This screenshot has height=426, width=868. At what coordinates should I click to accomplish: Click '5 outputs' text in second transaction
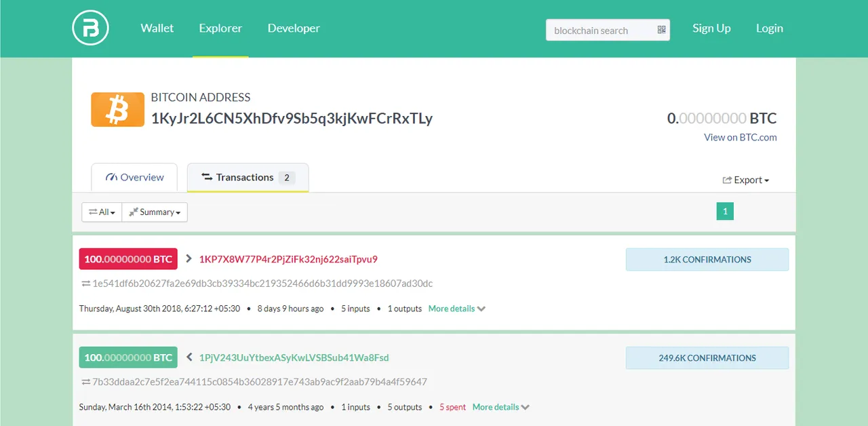pyautogui.click(x=405, y=407)
